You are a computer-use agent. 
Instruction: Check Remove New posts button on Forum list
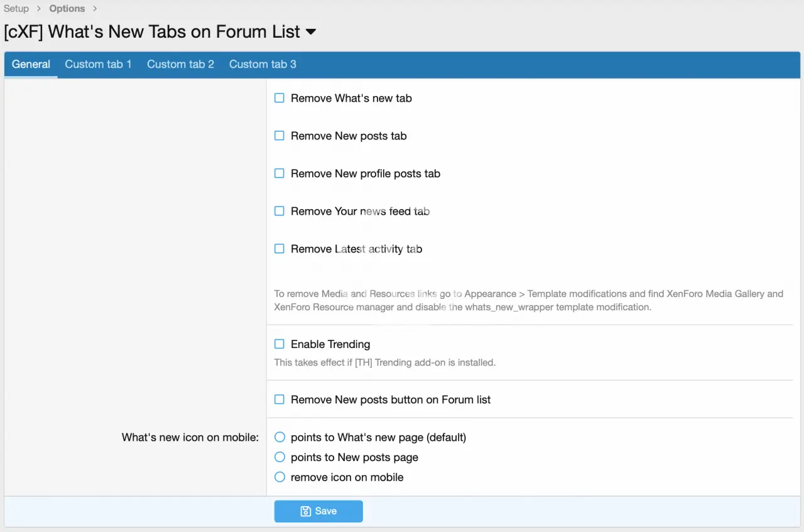[x=280, y=399]
